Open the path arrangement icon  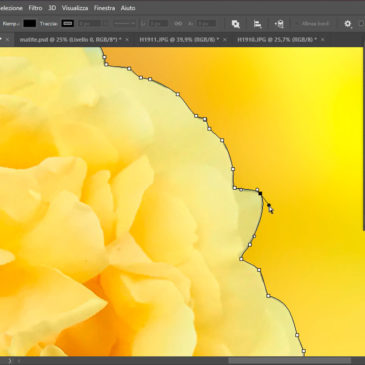279,24
